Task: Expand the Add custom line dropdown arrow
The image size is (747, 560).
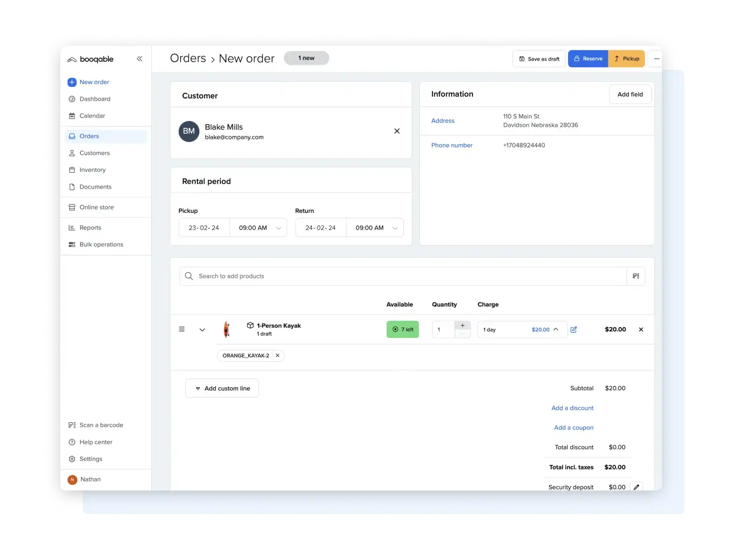Action: point(198,388)
